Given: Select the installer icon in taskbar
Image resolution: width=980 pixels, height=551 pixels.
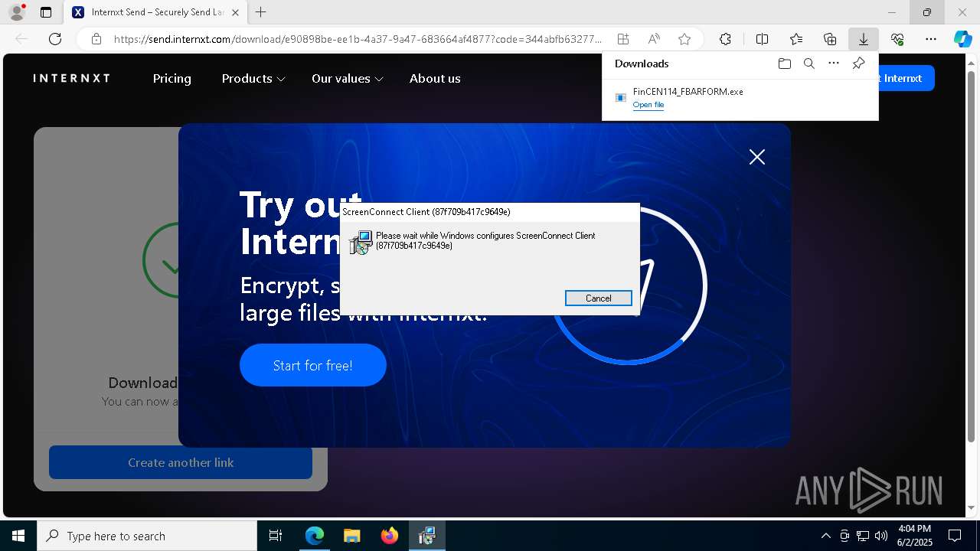Looking at the screenshot, I should pos(427,536).
